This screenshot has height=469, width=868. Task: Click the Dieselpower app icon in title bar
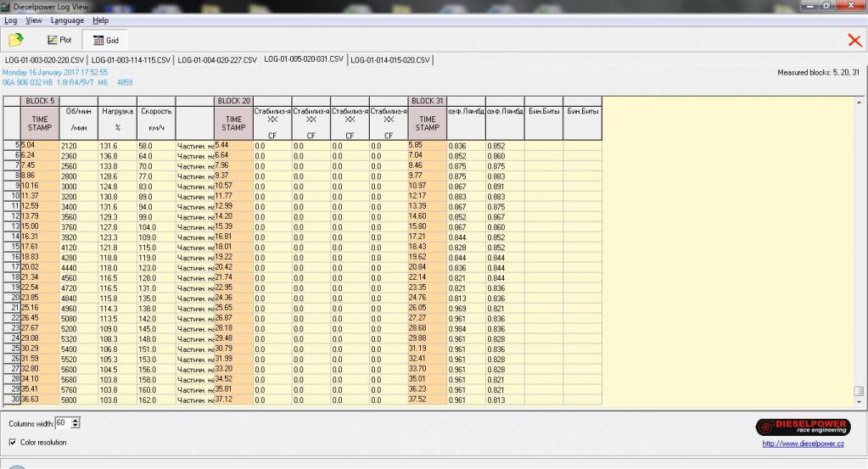7,7
